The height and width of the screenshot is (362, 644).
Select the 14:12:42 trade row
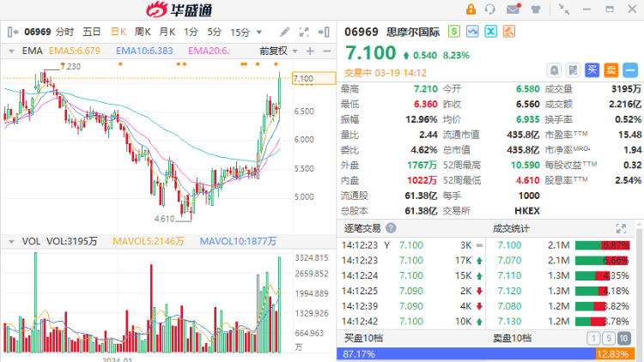[411, 322]
